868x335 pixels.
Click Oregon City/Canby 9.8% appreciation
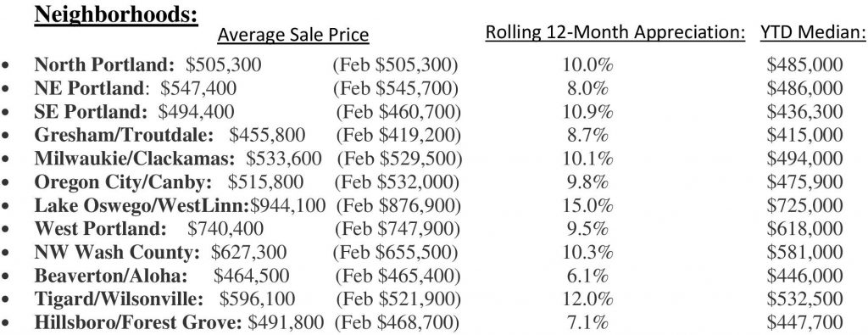587,181
